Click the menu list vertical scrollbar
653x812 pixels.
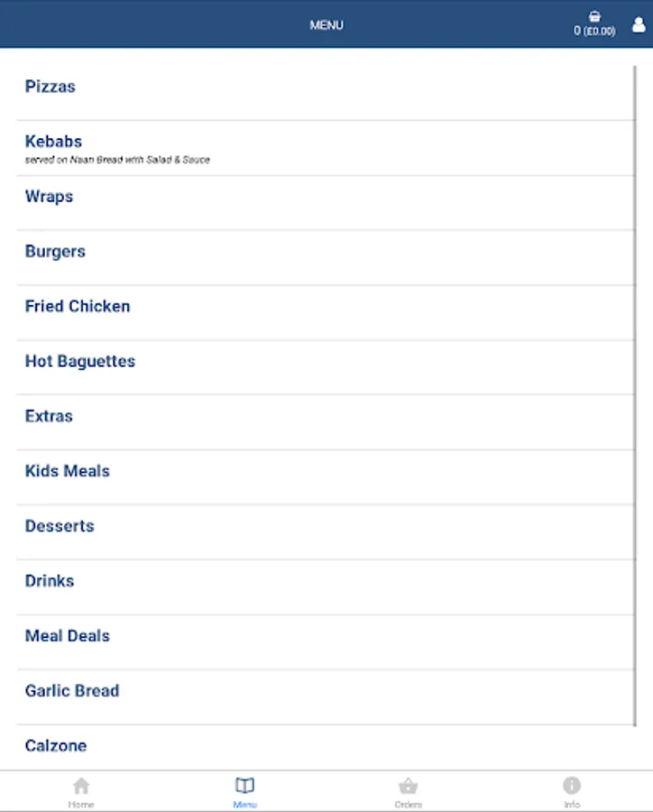tap(634, 396)
